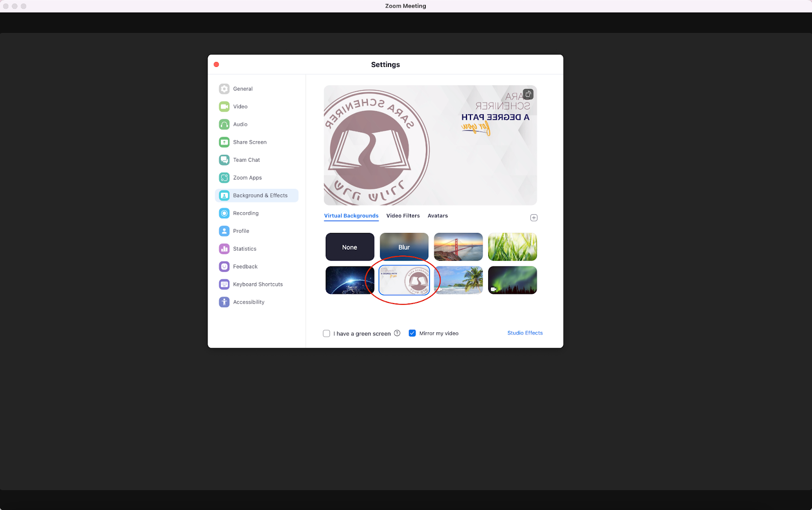Click the large video preview image
This screenshot has width=812, height=510.
click(x=430, y=145)
